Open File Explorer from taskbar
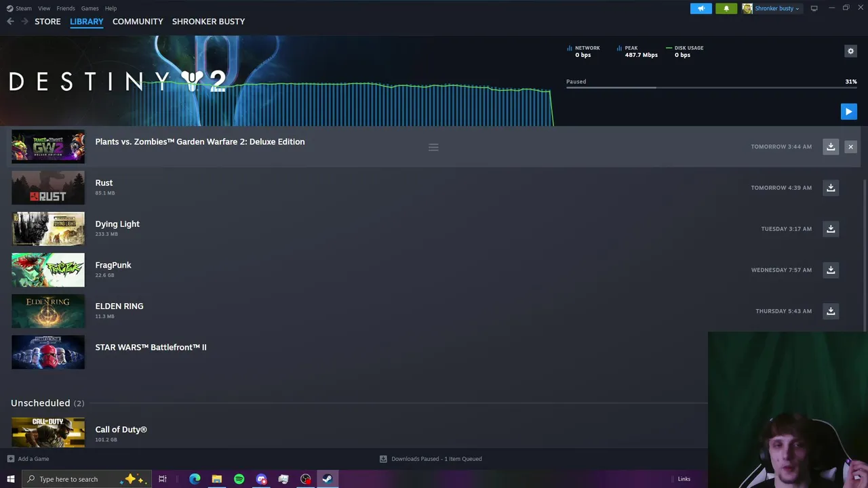The width and height of the screenshot is (868, 488). coord(217,479)
